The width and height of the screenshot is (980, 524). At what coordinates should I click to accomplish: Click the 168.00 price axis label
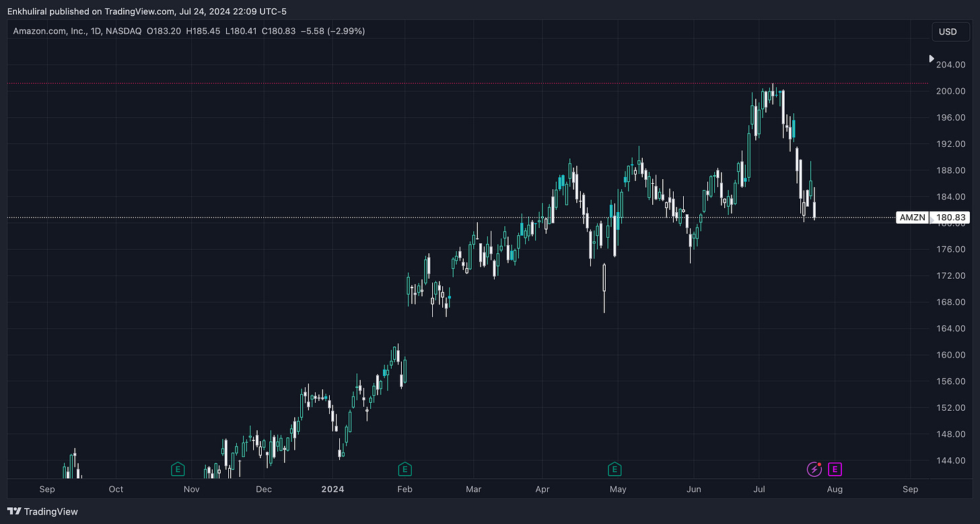[951, 302]
